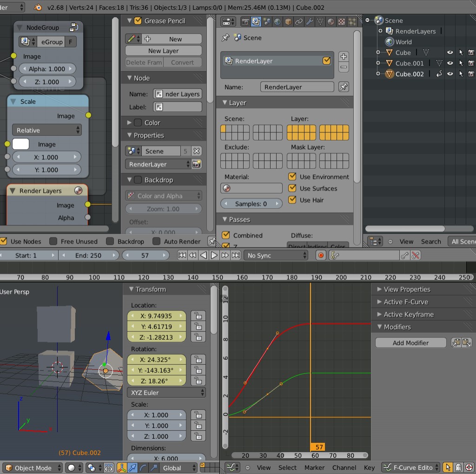Activate the Rotate manipulator icon
The height and width of the screenshot is (474, 476).
142,468
